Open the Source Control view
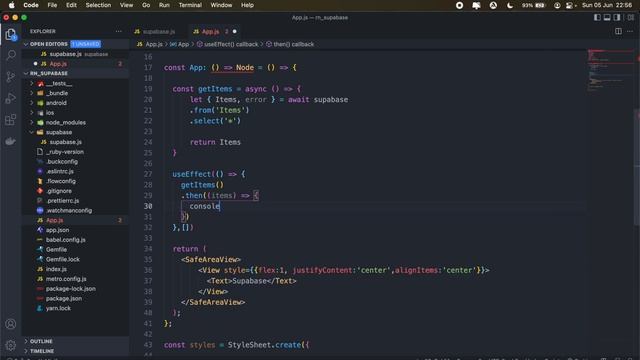 coord(11,77)
